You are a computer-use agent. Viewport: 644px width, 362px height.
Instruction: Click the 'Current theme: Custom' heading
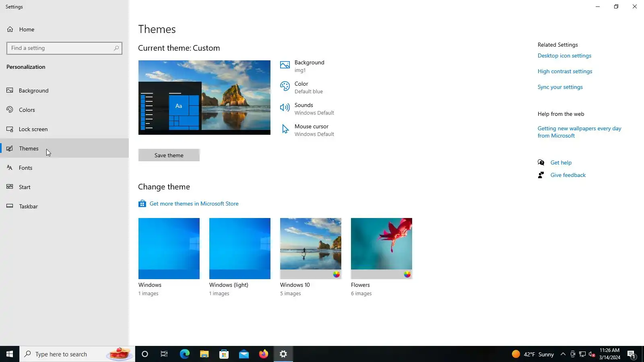tap(179, 48)
